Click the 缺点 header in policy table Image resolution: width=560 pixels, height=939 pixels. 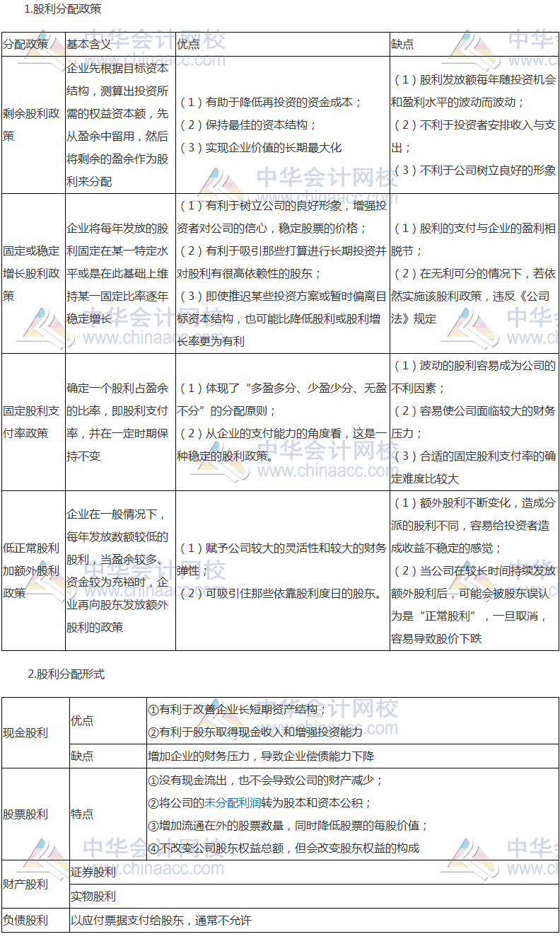pyautogui.click(x=402, y=44)
